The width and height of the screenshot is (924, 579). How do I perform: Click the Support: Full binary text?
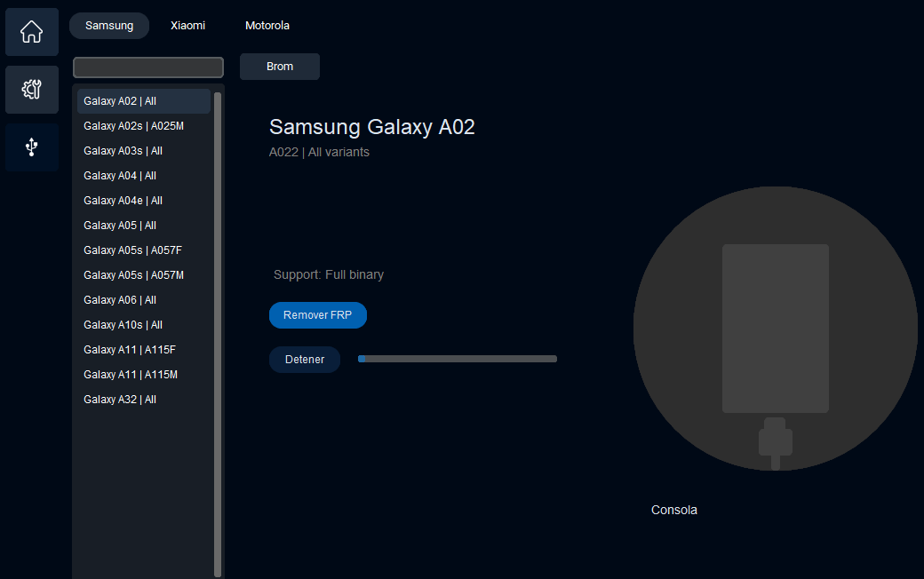[x=329, y=274]
